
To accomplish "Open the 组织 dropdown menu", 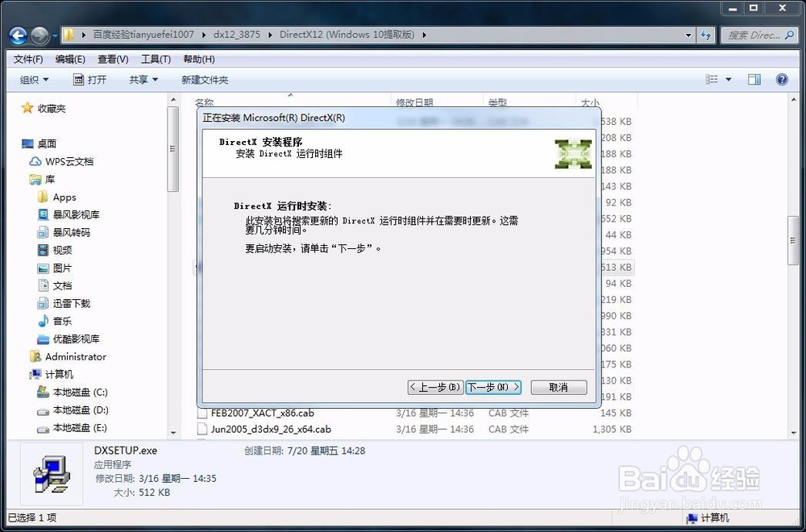I will [33, 79].
